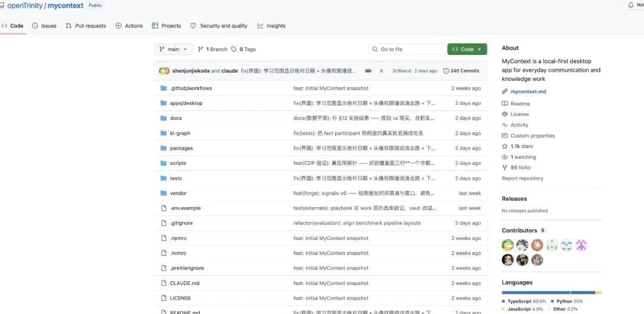This screenshot has height=314, width=644.
Task: Click the tests folder icon
Action: [x=163, y=178]
